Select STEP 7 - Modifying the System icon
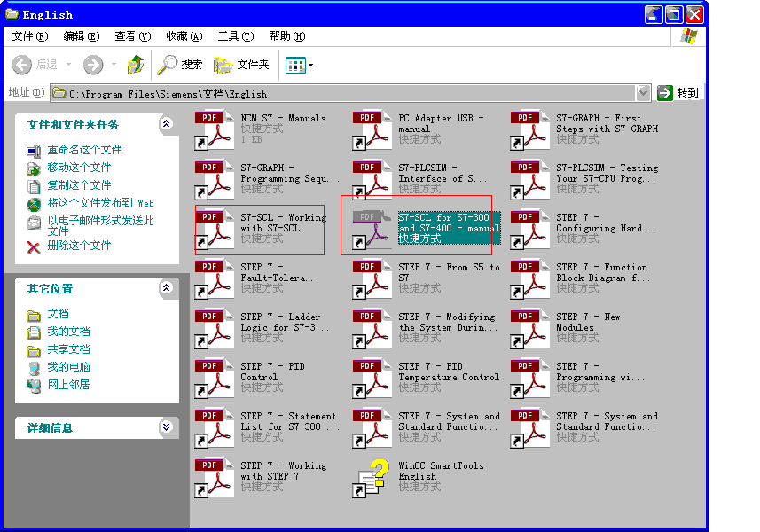Screen dimensions: 760x532 (372, 328)
